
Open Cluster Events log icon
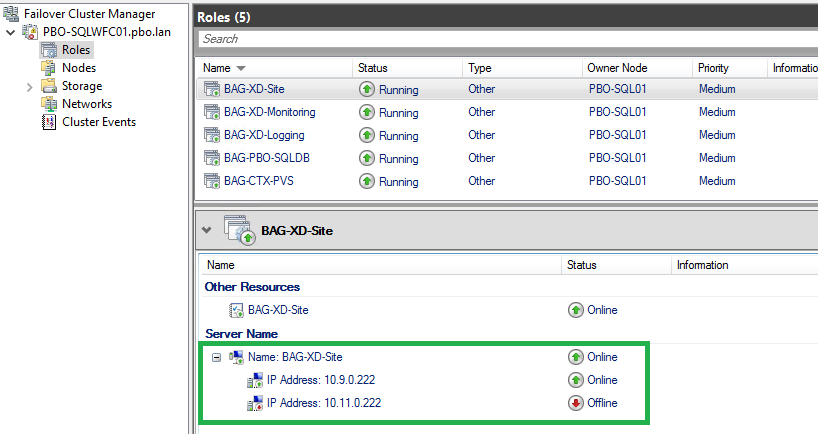point(49,122)
